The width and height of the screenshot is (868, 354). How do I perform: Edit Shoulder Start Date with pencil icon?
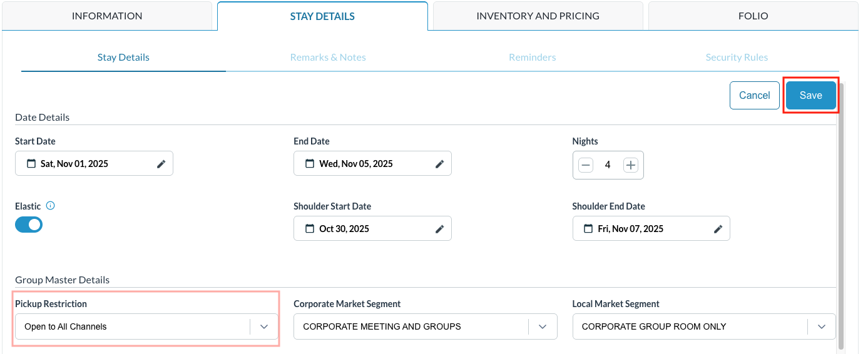[x=439, y=229]
